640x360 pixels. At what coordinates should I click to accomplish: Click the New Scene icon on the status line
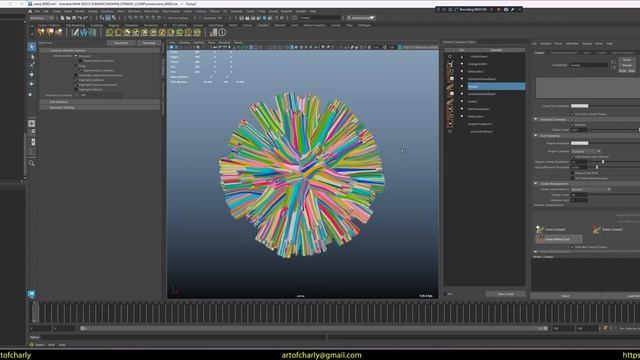[x=62, y=18]
